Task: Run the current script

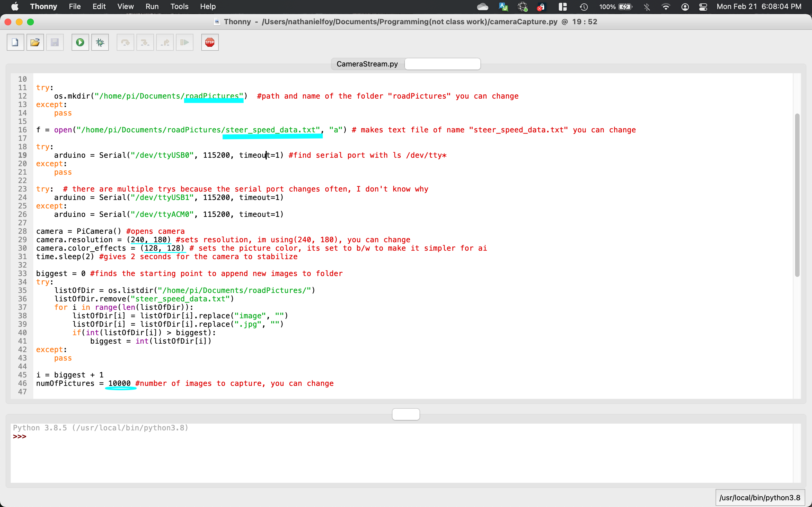Action: 80,42
